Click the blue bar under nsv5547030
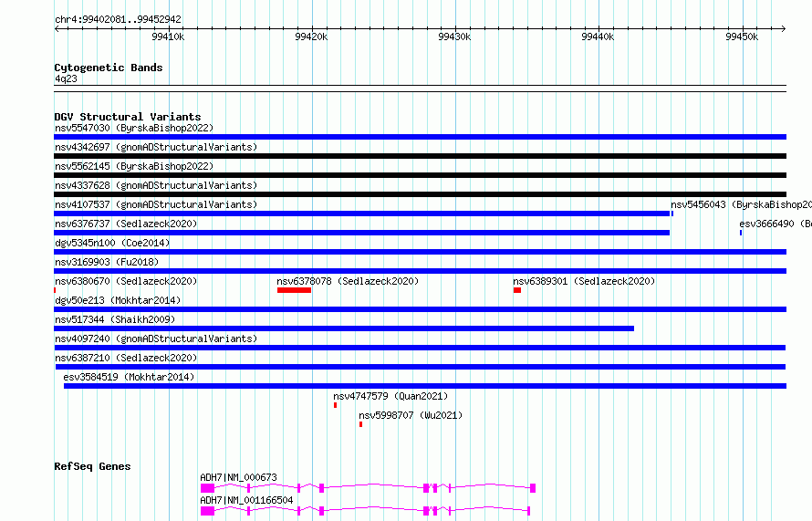Screen dimensions: 812x521 click(420, 137)
